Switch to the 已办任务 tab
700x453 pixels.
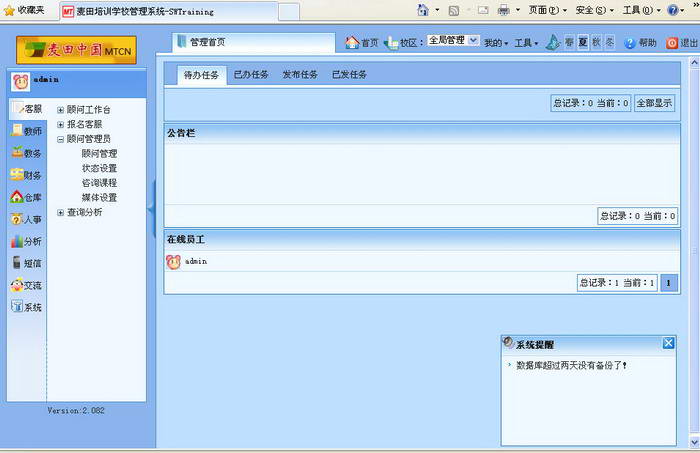click(x=251, y=75)
